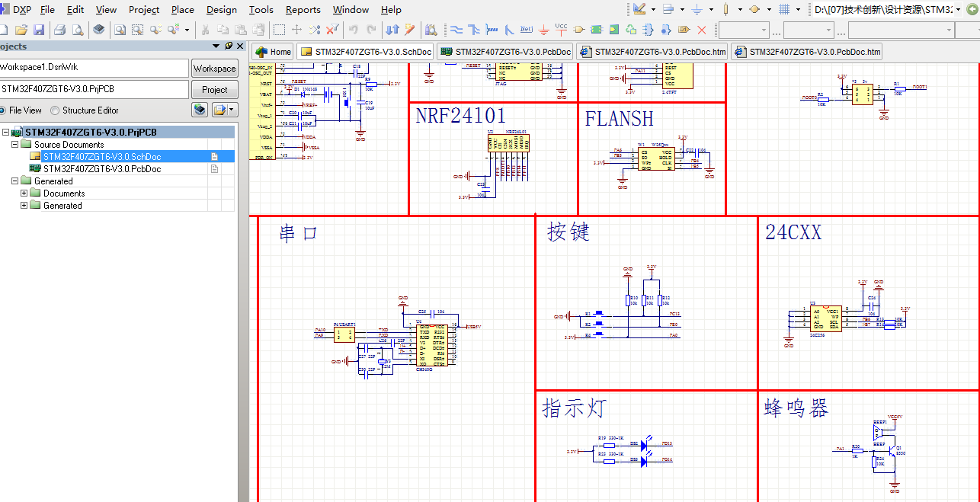Save the current schematic document

pyautogui.click(x=39, y=30)
